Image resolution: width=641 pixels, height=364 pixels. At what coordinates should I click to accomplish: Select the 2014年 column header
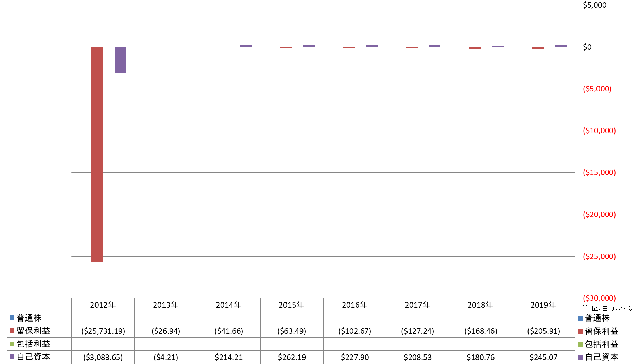(x=229, y=305)
